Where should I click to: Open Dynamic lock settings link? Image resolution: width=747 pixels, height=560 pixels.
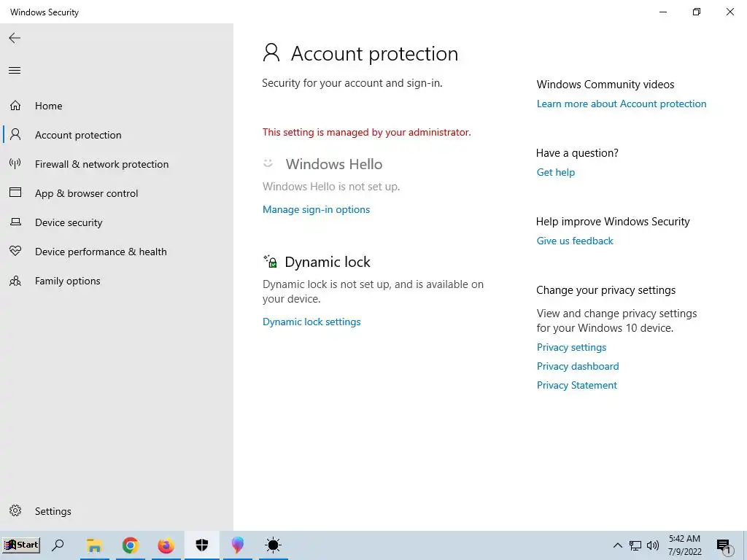(311, 322)
